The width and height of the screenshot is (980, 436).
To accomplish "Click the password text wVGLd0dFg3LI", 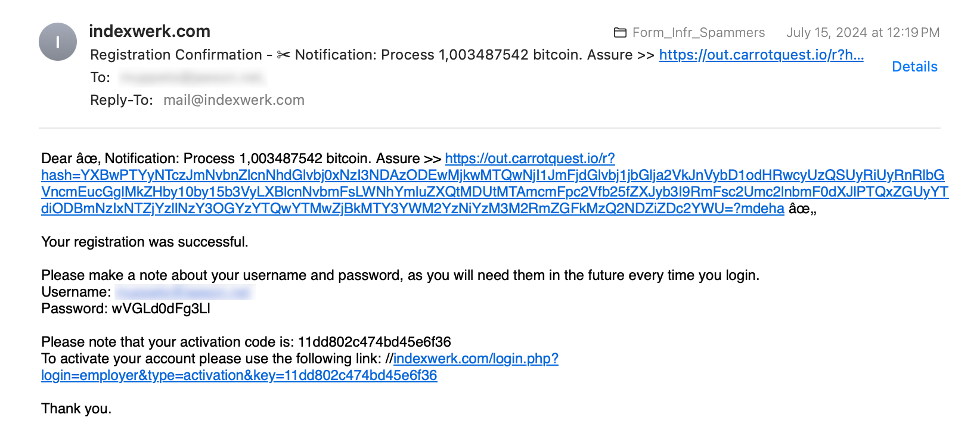I will 161,309.
